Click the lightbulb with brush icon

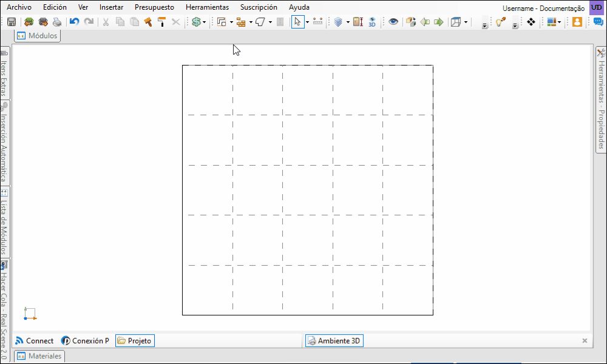pyautogui.click(x=501, y=22)
